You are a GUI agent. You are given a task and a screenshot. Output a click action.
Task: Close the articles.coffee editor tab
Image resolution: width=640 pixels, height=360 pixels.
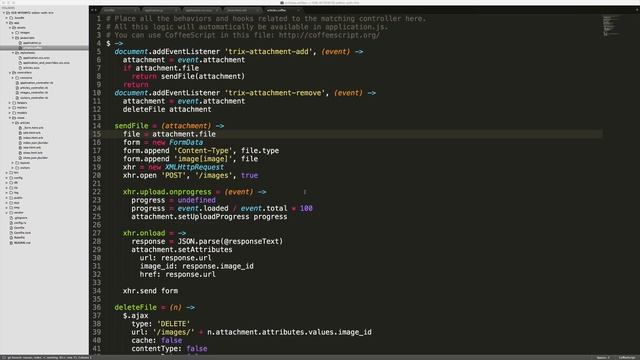click(x=298, y=10)
